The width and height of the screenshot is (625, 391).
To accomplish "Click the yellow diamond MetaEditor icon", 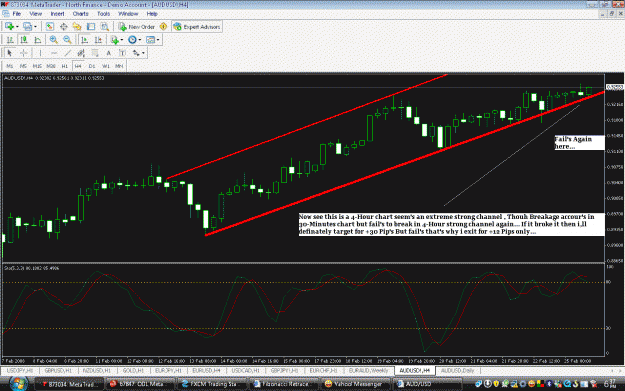I will tap(163, 27).
